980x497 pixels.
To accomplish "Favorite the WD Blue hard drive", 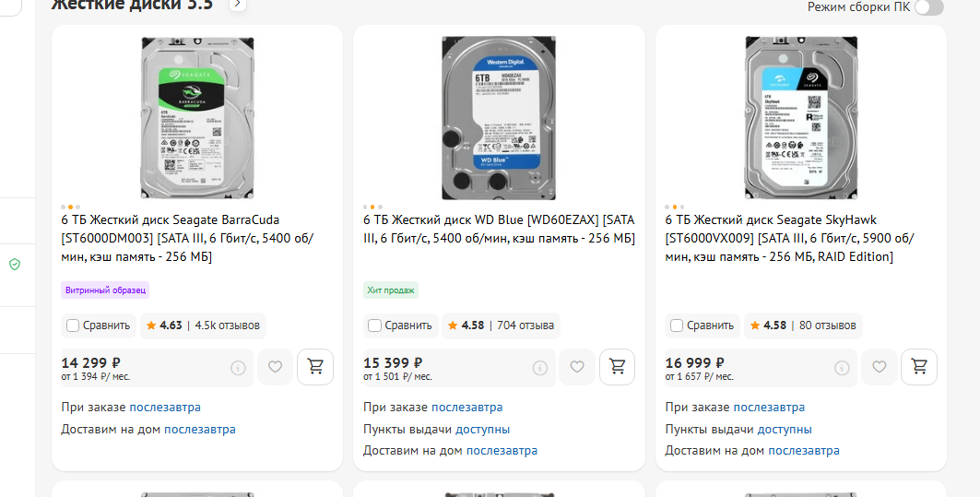I will 577,367.
